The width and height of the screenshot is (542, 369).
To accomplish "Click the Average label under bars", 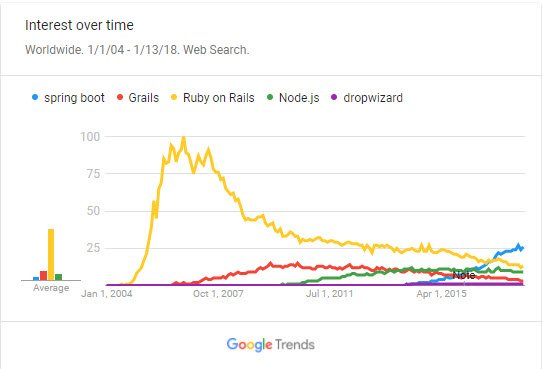I will point(51,288).
